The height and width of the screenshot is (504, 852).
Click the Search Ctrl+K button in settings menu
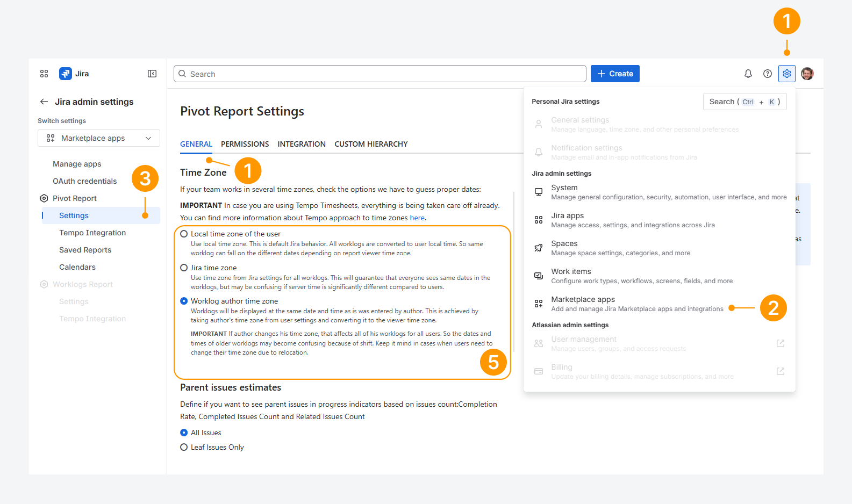click(745, 102)
